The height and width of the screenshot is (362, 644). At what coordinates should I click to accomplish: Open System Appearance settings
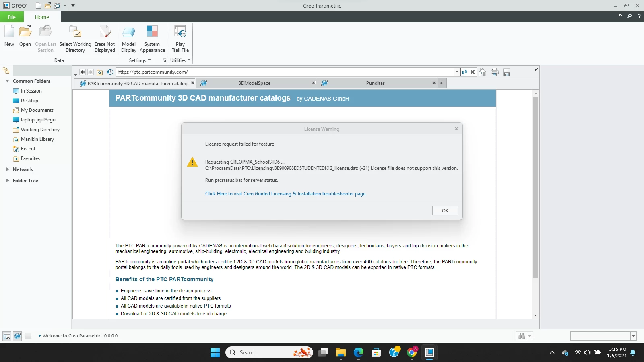coord(152,39)
